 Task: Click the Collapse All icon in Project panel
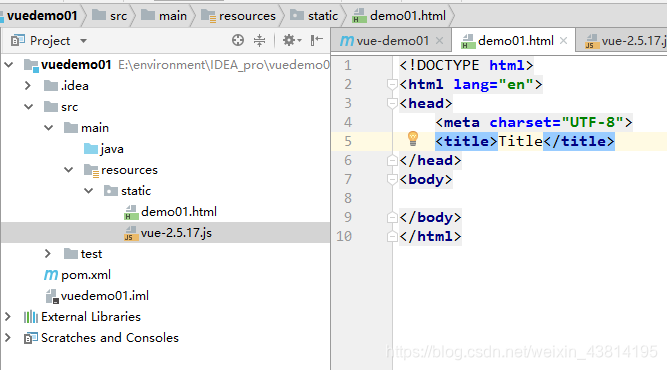[259, 40]
